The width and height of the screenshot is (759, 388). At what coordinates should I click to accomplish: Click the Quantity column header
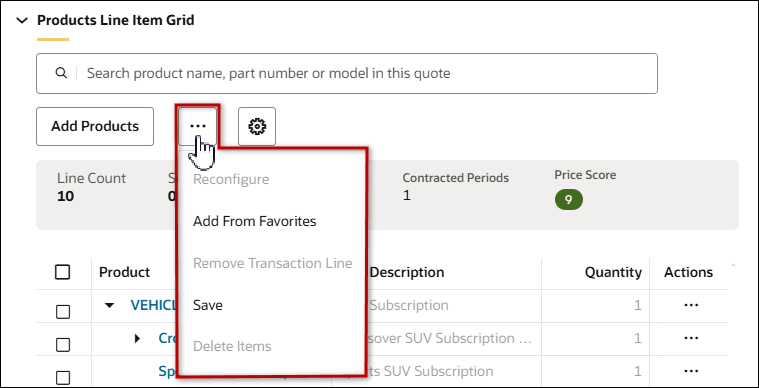click(x=613, y=272)
